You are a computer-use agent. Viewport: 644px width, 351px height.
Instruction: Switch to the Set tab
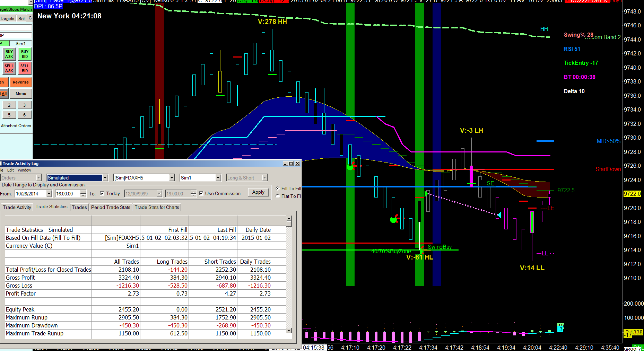21,18
